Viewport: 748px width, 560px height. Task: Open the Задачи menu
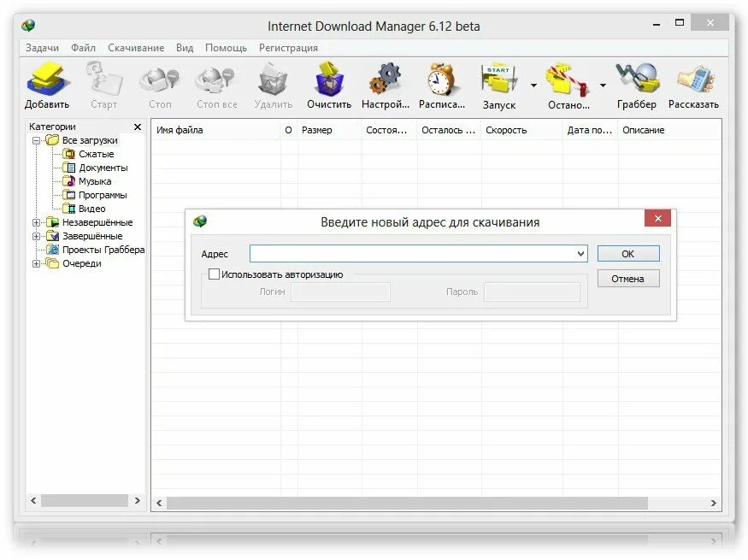[42, 48]
